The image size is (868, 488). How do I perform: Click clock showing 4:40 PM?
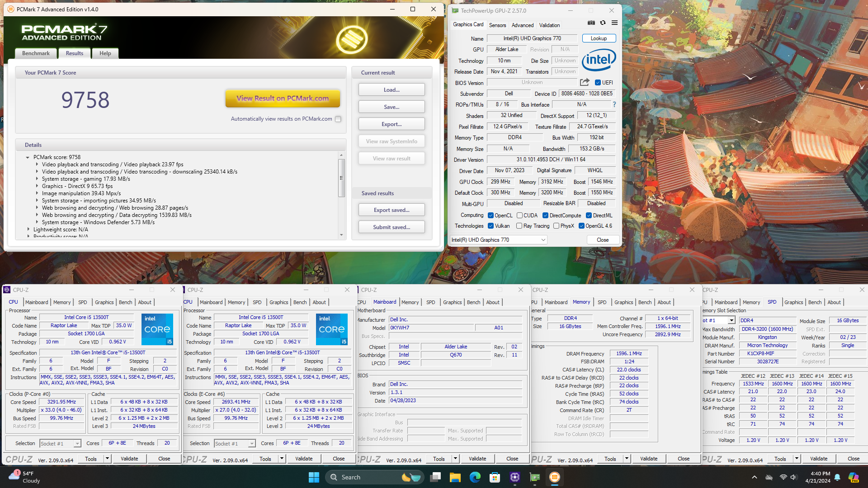coord(820,474)
